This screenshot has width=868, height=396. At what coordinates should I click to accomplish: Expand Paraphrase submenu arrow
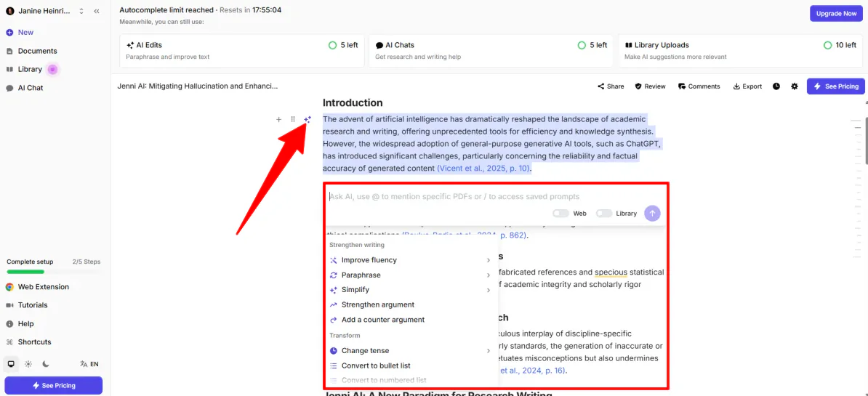click(x=489, y=275)
